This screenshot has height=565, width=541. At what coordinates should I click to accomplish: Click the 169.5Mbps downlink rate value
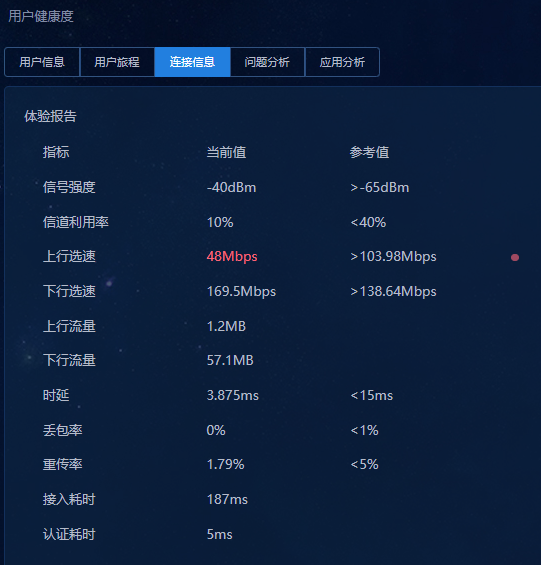241,292
